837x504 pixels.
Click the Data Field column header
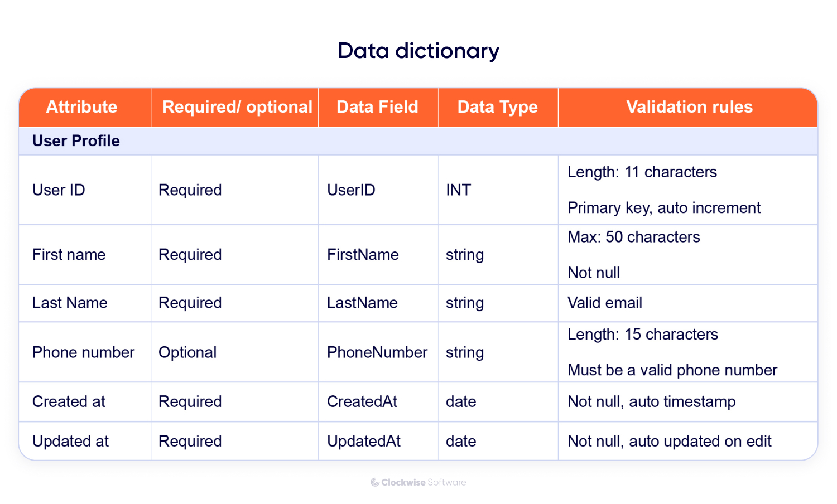377,107
